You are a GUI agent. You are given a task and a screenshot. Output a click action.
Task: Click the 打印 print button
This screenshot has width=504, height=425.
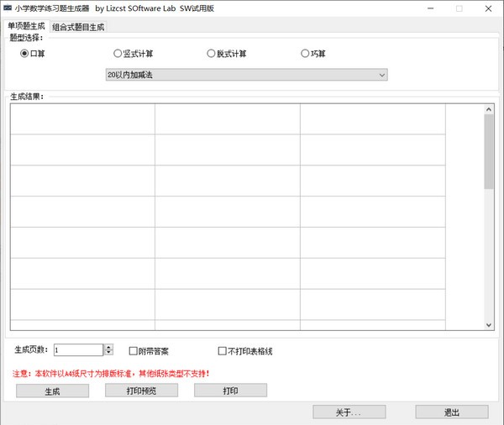pos(230,391)
